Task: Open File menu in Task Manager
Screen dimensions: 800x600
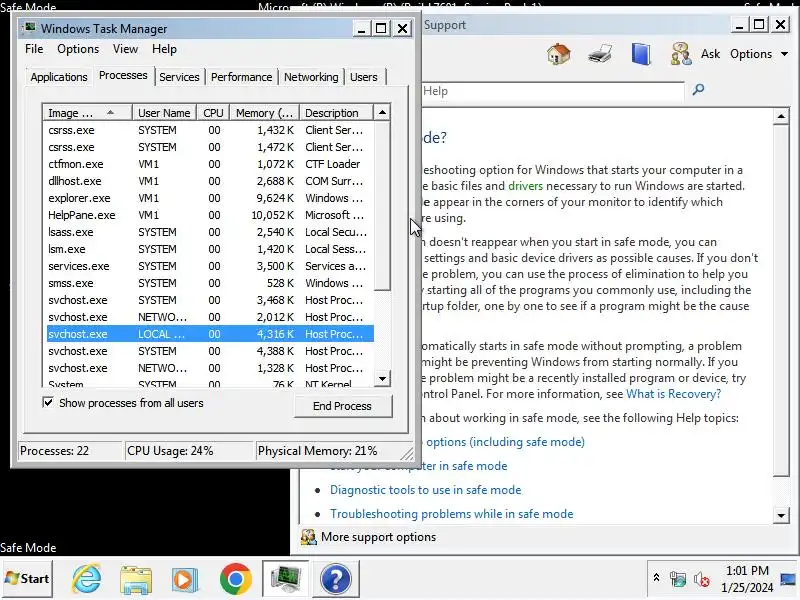Action: pos(34,49)
